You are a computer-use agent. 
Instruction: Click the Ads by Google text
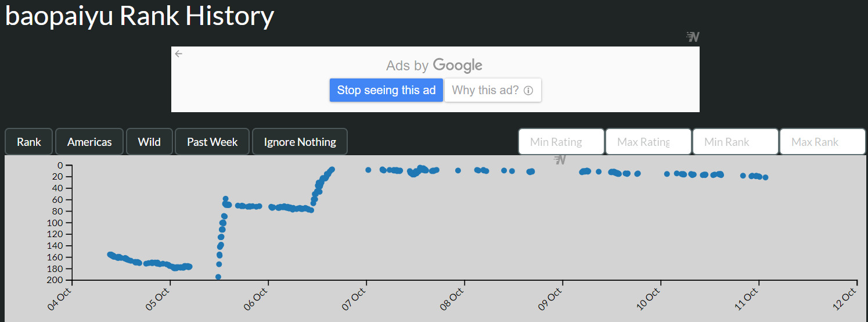pos(434,65)
